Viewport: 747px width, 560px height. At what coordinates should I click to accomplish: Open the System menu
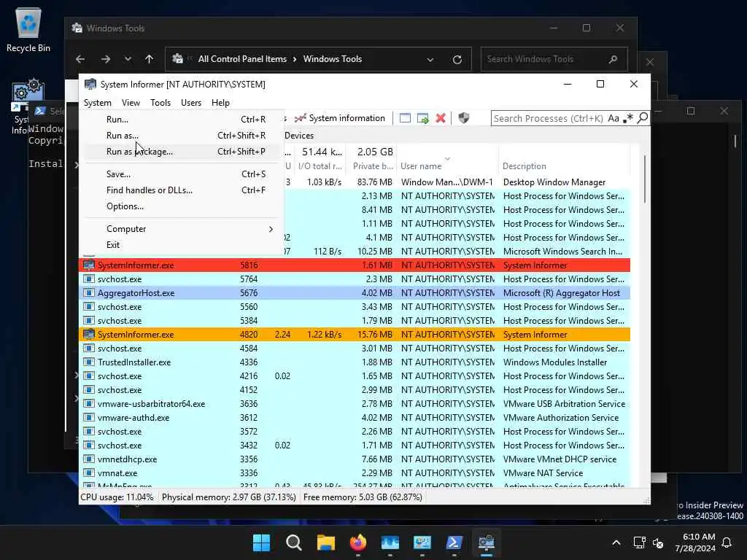tap(97, 103)
